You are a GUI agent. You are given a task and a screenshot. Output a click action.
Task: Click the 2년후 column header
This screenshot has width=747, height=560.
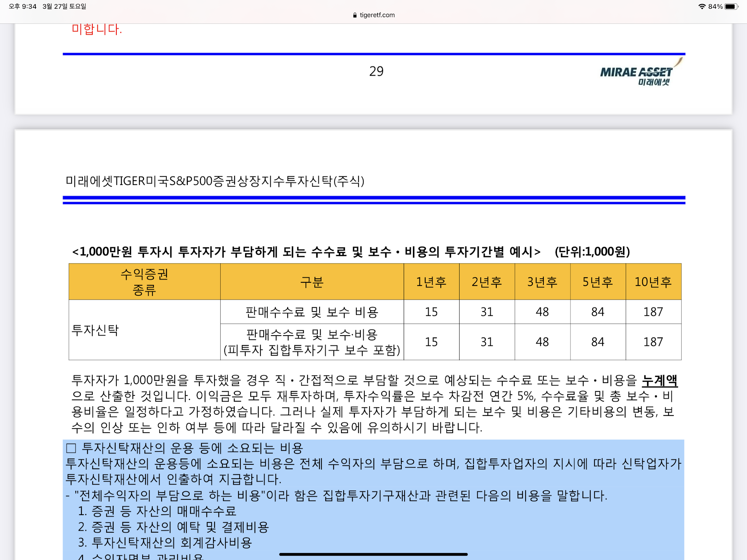pos(487,282)
